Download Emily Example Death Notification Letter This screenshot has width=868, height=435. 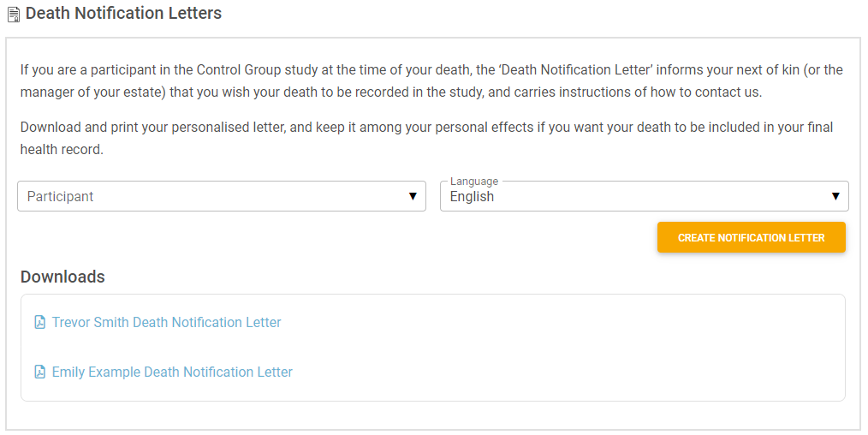tap(172, 372)
